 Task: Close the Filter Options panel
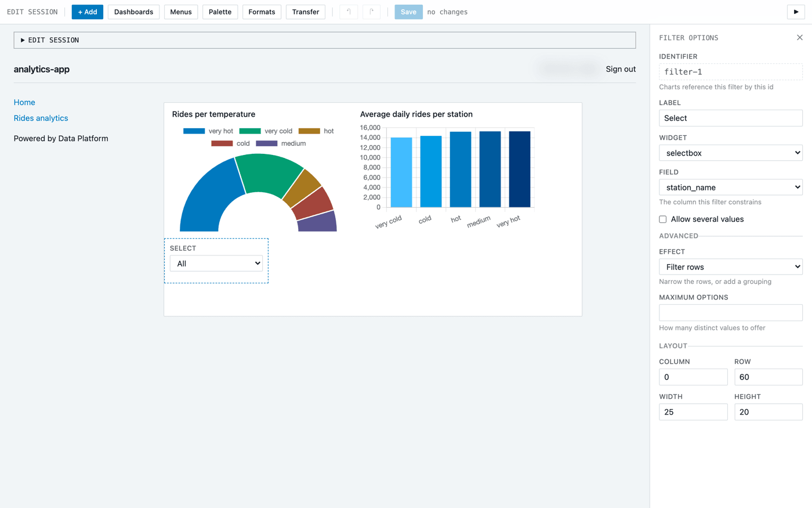pos(800,38)
